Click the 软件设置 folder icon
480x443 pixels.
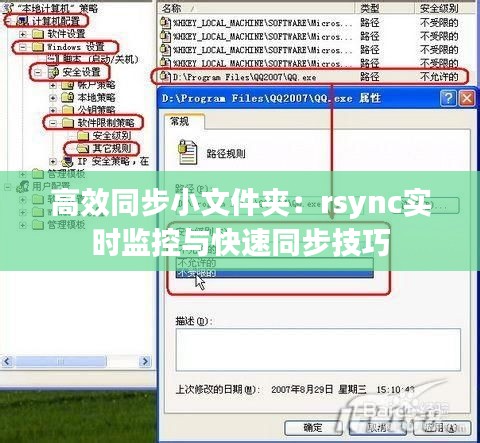tap(38, 34)
